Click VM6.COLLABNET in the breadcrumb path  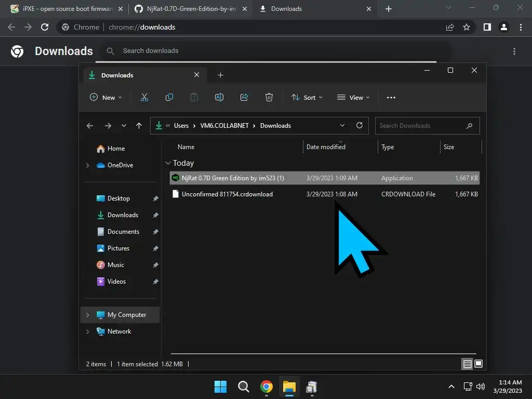coord(224,126)
